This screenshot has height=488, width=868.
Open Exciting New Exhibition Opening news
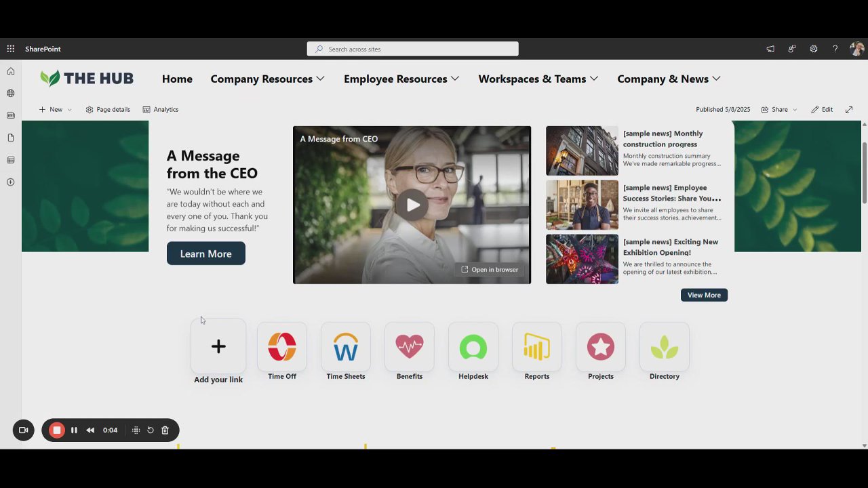coord(671,247)
